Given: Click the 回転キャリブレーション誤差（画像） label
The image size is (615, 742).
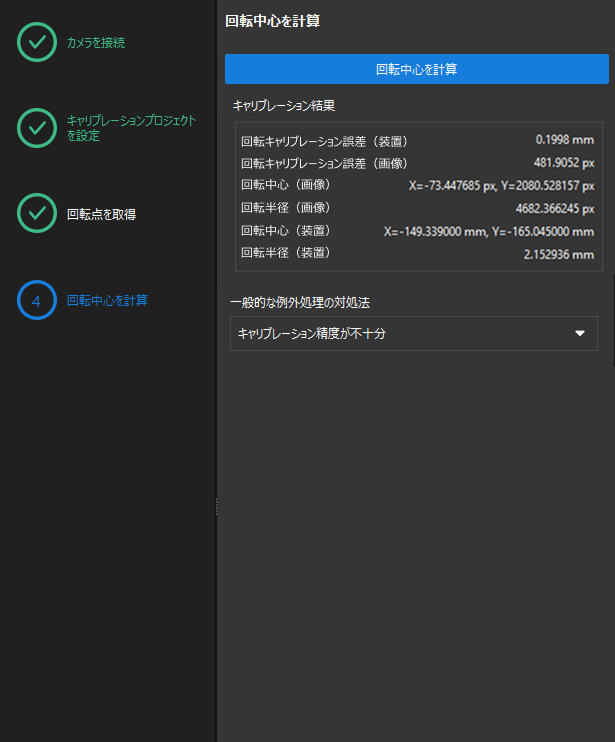Looking at the screenshot, I should click(x=325, y=163).
